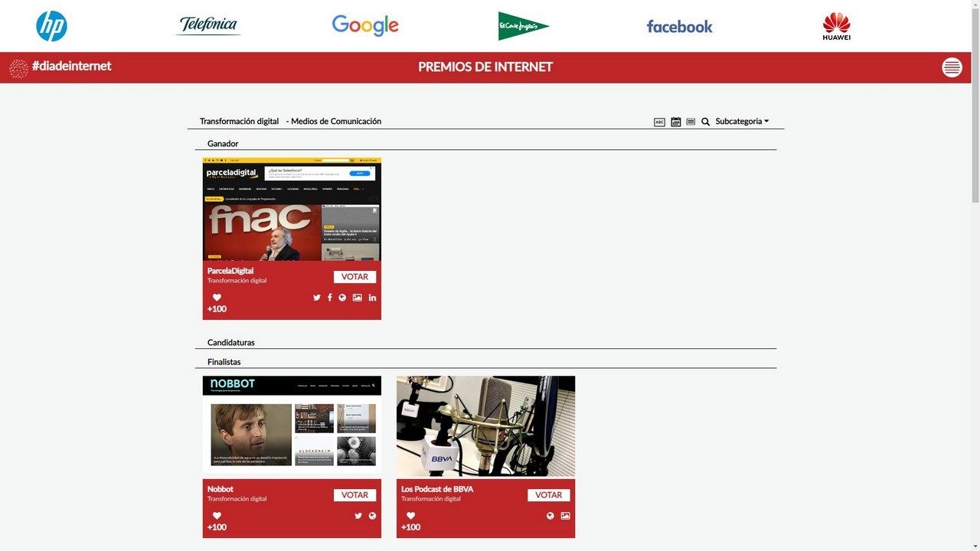Viewport: 980px width, 551px height.
Task: Open the search magnifier icon
Action: (x=706, y=122)
